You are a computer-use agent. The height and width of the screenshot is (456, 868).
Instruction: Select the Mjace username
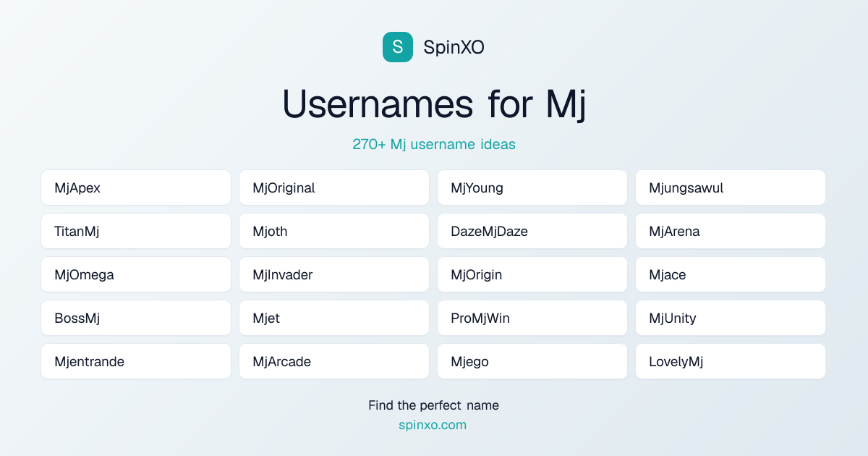tap(731, 274)
